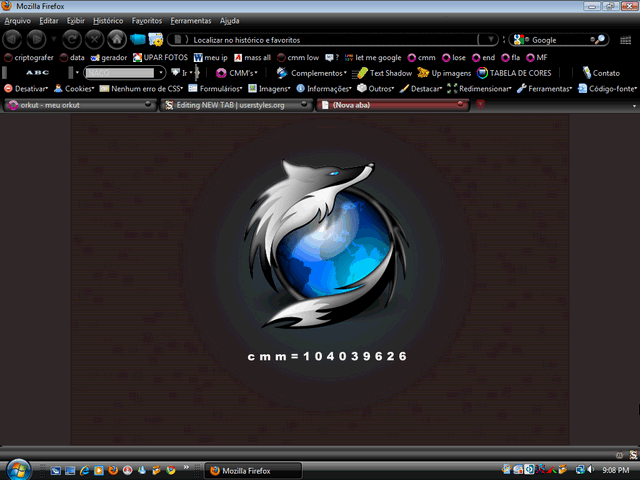640x480 pixels.
Task: Open the Editar menu
Action: [x=49, y=21]
